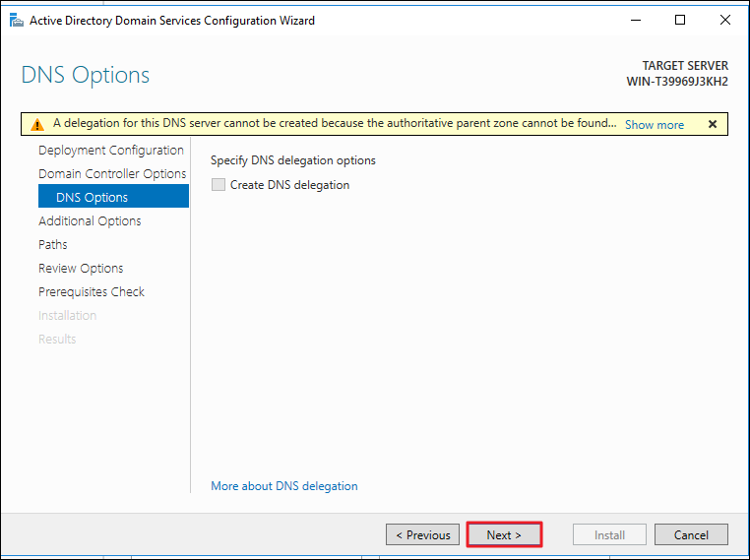Open Additional Options step
This screenshot has width=750, height=560.
point(90,220)
